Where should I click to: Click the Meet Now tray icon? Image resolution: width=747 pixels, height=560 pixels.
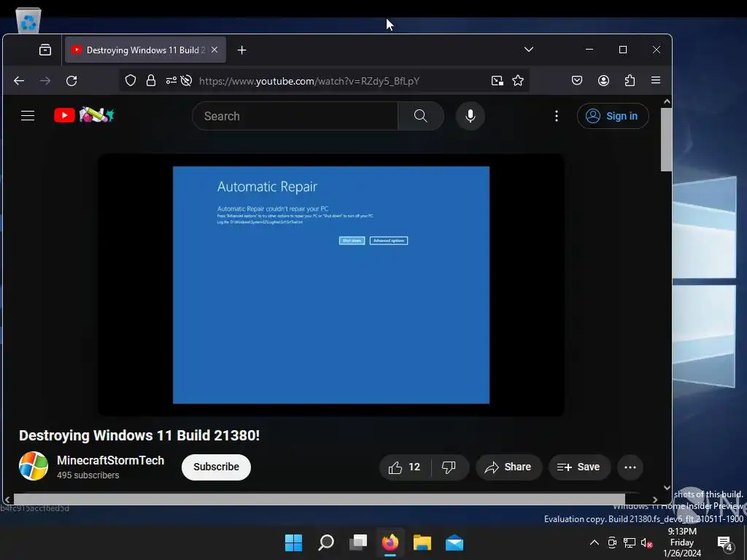pyautogui.click(x=612, y=542)
